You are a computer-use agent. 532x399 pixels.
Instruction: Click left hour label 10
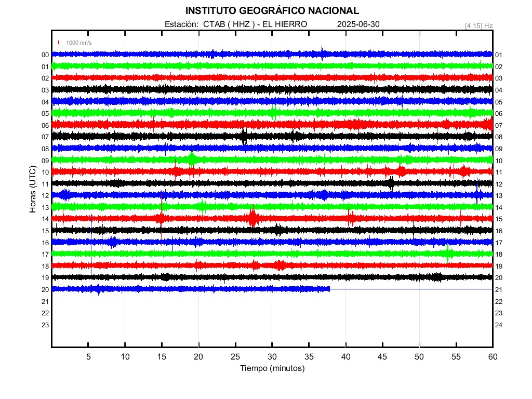pos(45,172)
